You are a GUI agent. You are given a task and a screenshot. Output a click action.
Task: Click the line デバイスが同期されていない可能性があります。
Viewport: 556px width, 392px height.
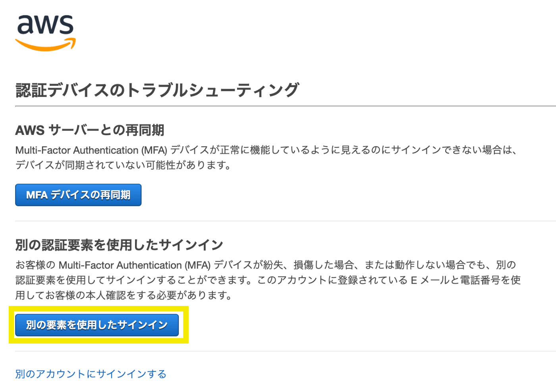coord(124,165)
